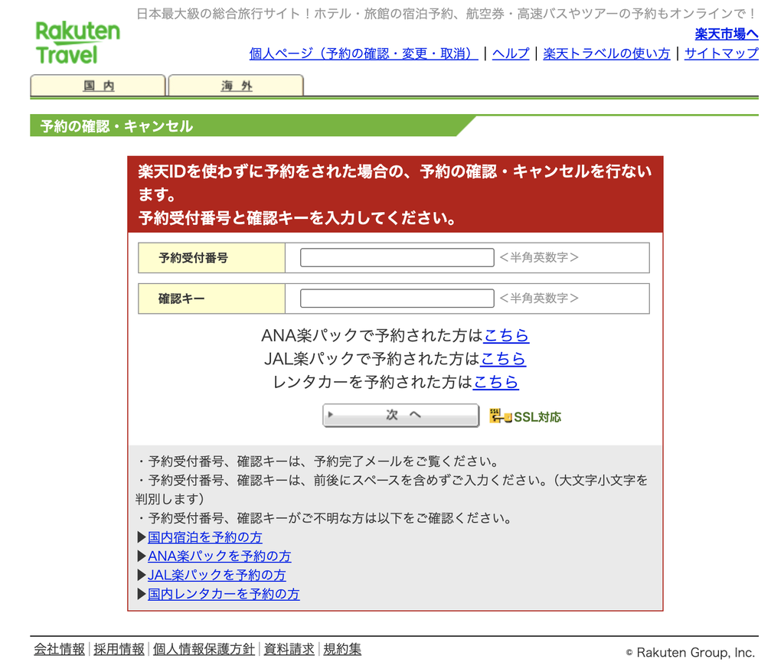
Task: Focus the 予約受付番号 input field
Action: click(397, 257)
